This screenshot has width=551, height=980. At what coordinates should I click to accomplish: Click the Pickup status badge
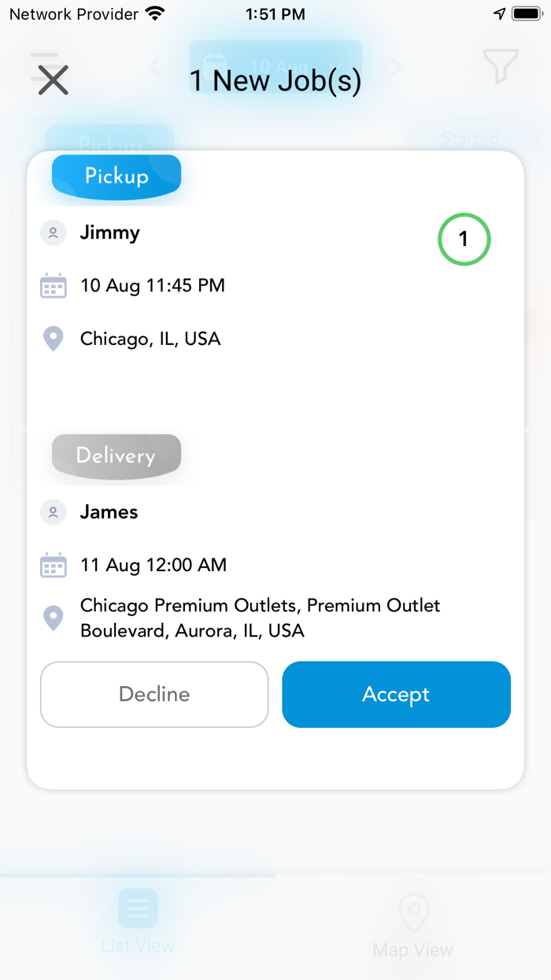pyautogui.click(x=116, y=176)
